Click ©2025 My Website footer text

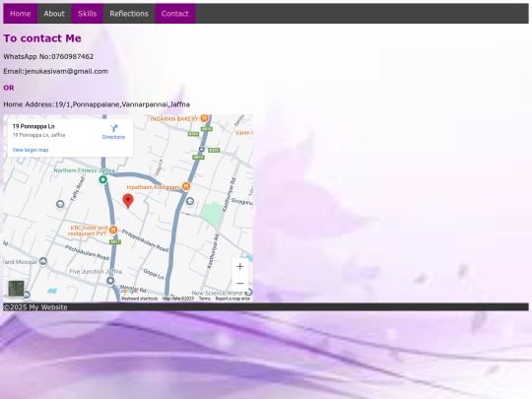[35, 307]
